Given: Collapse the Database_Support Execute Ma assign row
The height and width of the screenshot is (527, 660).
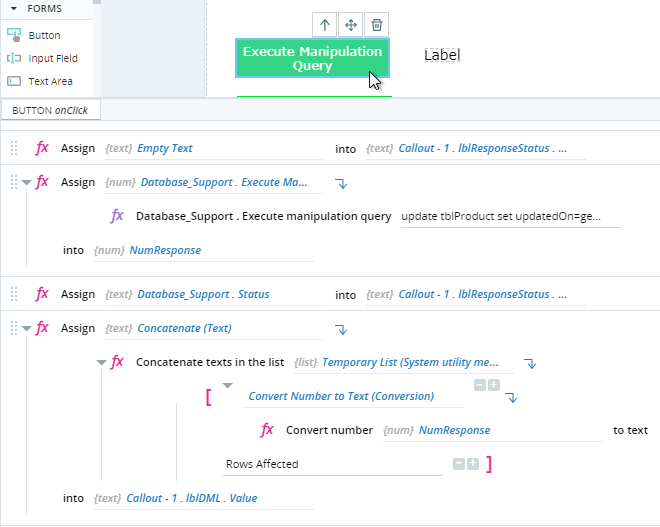Looking at the screenshot, I should click(x=27, y=183).
